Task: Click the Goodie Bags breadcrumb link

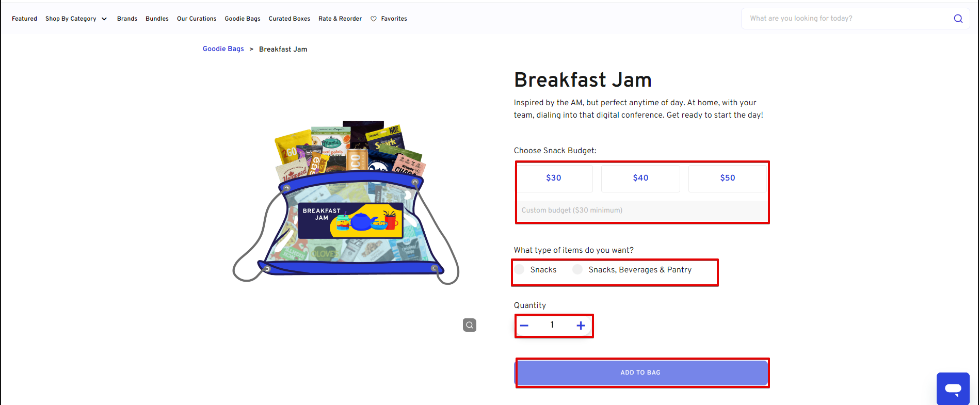Action: click(223, 49)
